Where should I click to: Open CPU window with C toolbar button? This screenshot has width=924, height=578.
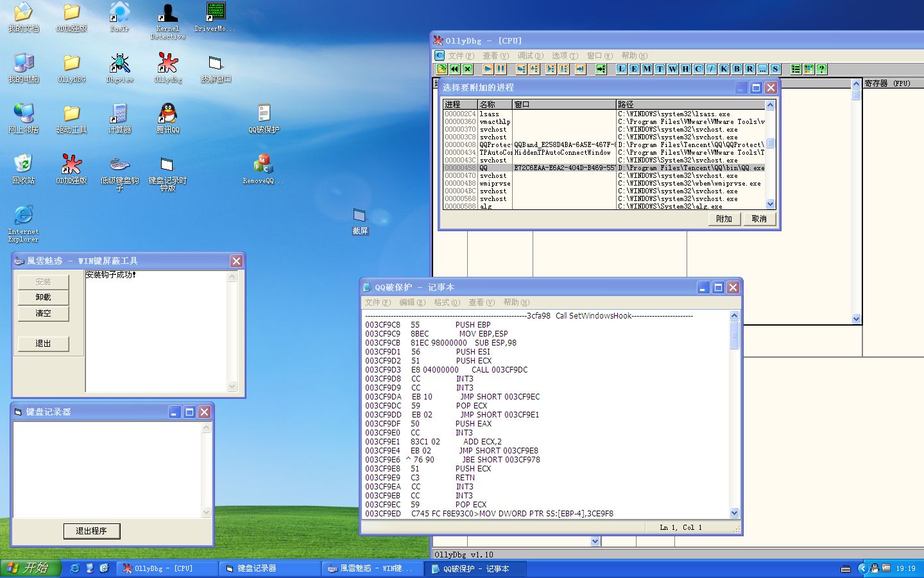point(698,69)
